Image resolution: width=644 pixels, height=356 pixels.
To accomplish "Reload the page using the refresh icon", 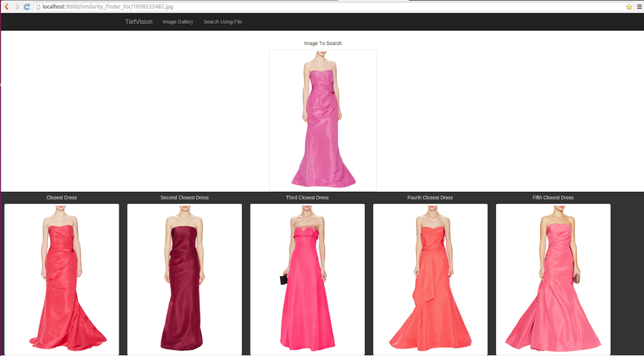I will click(x=26, y=6).
